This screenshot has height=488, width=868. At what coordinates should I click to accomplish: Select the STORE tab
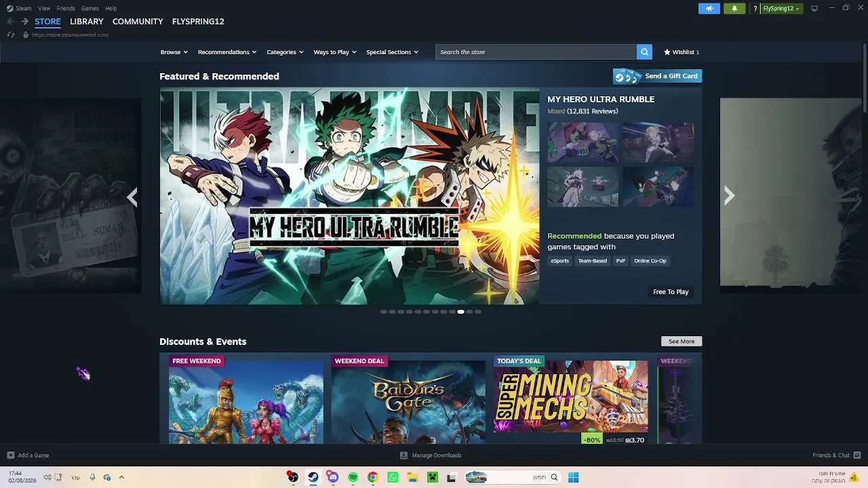[48, 22]
